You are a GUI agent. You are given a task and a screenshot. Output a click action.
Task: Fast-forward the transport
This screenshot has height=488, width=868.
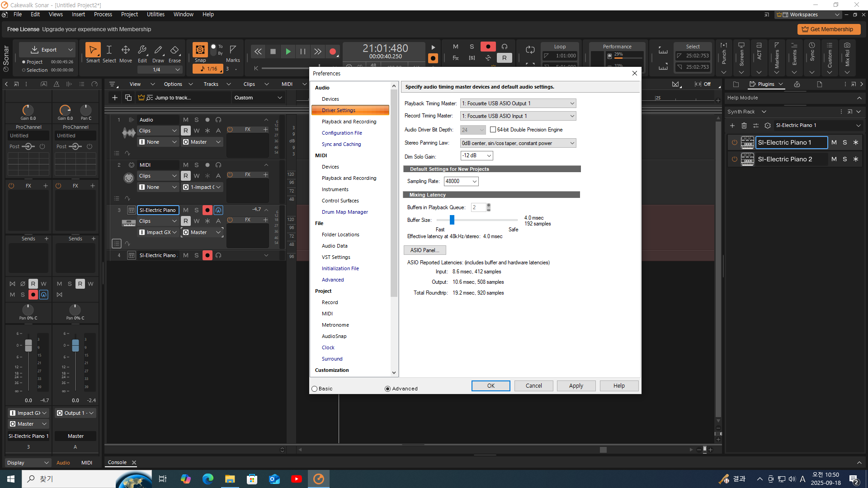(x=318, y=52)
